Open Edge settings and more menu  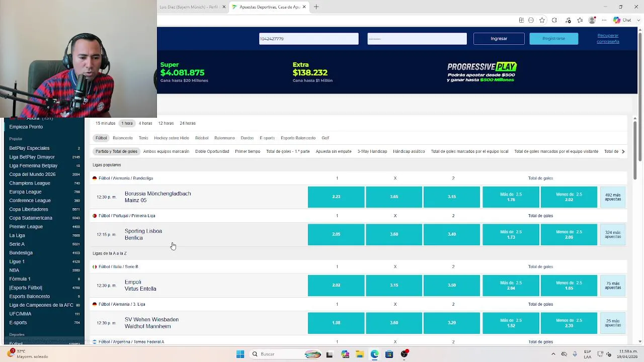pyautogui.click(x=604, y=20)
